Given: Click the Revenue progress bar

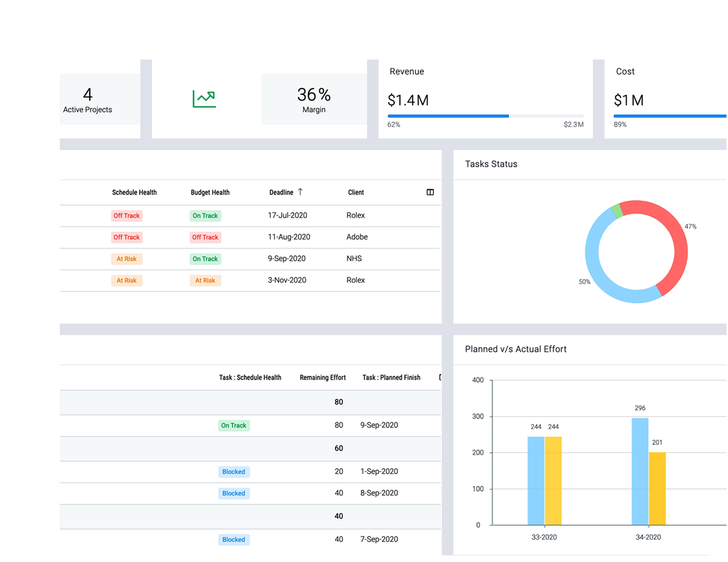Looking at the screenshot, I should (485, 116).
